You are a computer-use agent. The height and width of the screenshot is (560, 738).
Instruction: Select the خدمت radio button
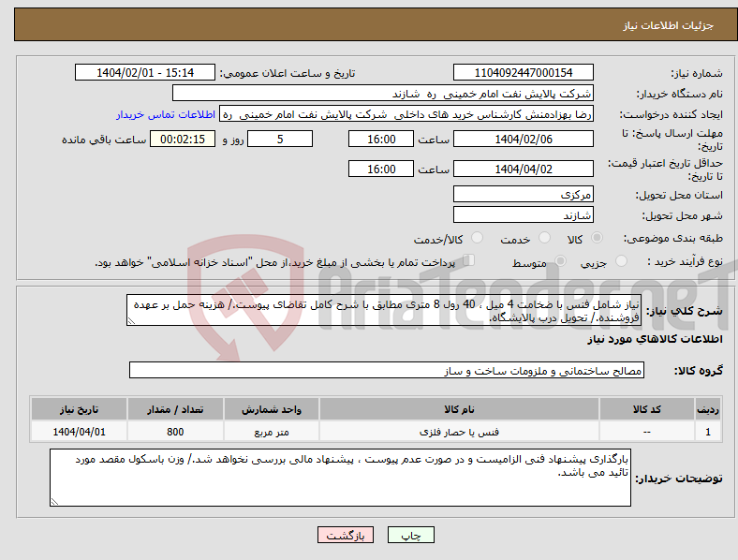(x=544, y=238)
